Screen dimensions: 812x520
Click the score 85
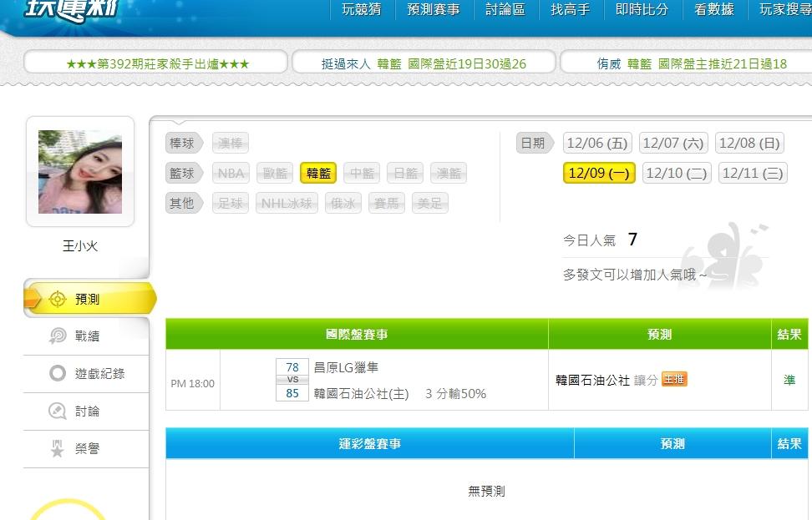click(x=292, y=393)
